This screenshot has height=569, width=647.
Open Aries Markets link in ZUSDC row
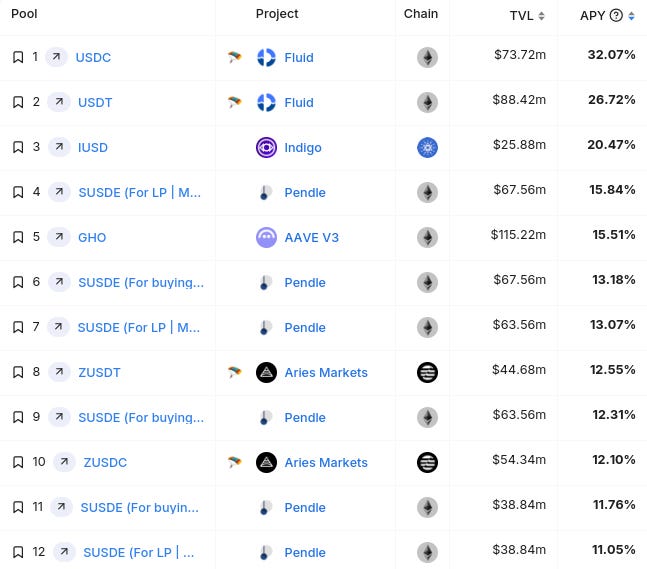326,462
